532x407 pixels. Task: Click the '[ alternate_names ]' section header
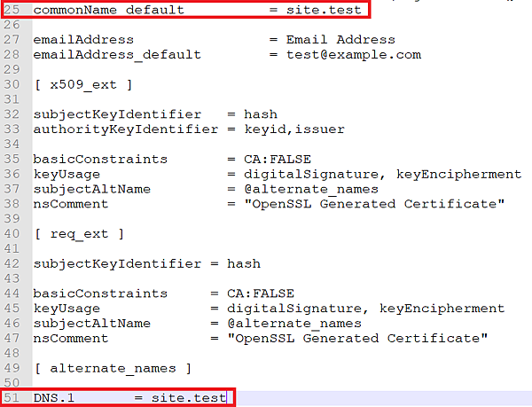[113, 368]
